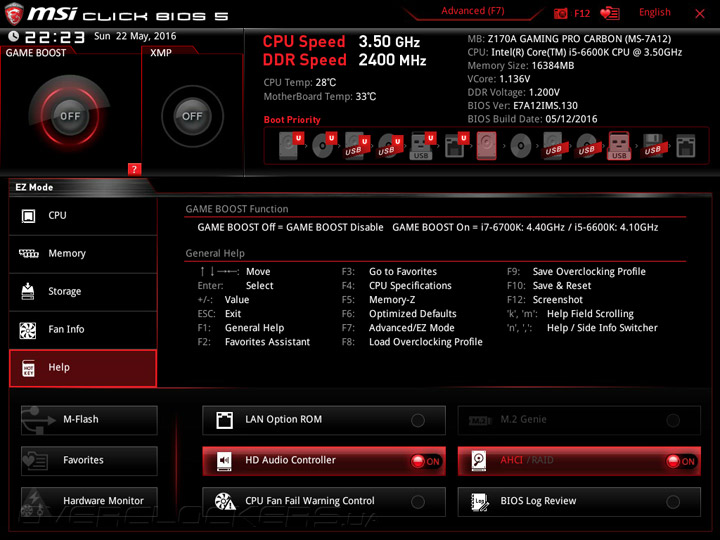Image resolution: width=720 pixels, height=540 pixels.
Task: Open the Memory section
Action: click(83, 254)
